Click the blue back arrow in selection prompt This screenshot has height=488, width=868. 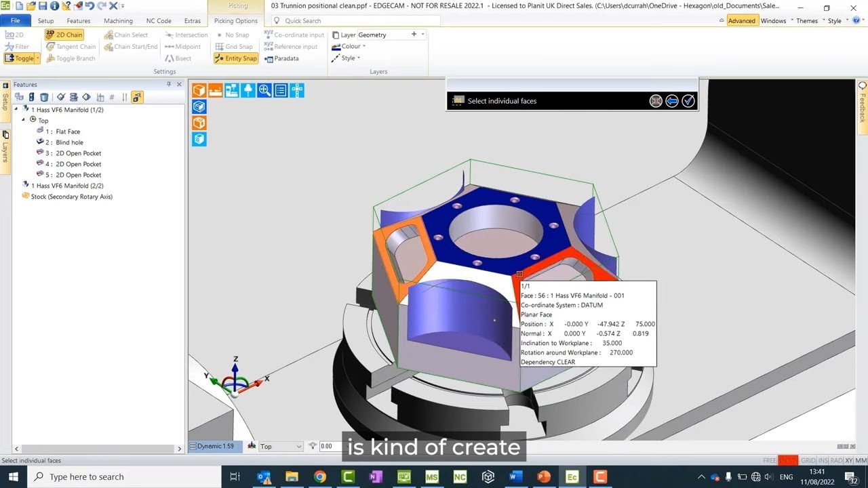point(672,101)
